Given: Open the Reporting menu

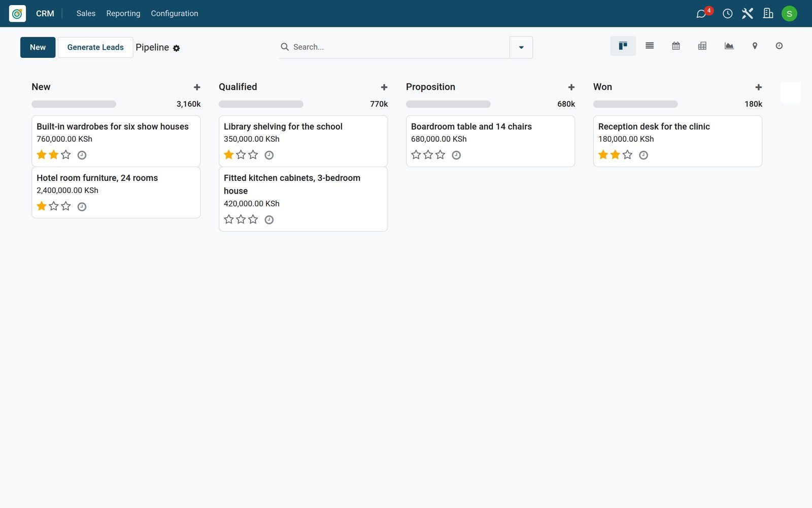Looking at the screenshot, I should 123,14.
